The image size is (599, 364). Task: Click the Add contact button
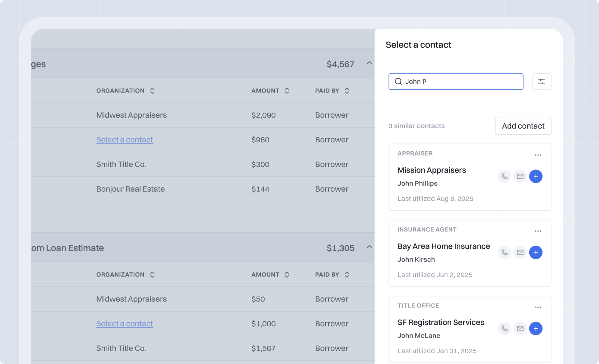pos(523,126)
